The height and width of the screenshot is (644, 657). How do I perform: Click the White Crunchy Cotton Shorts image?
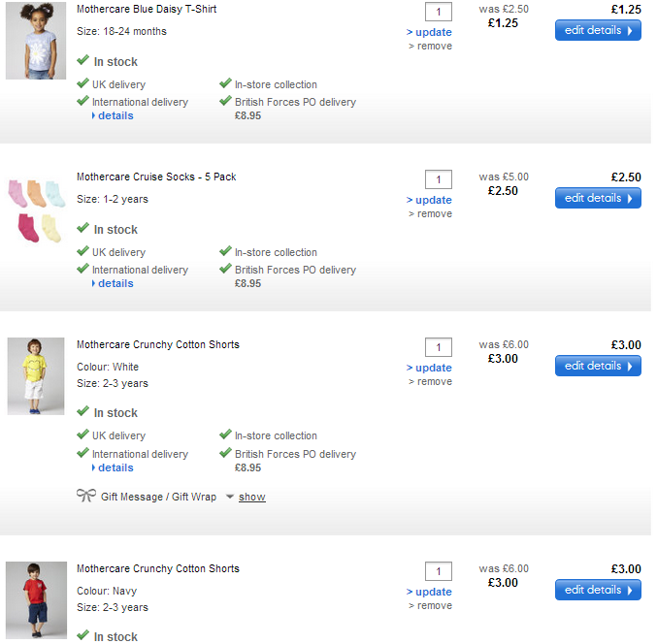point(36,376)
